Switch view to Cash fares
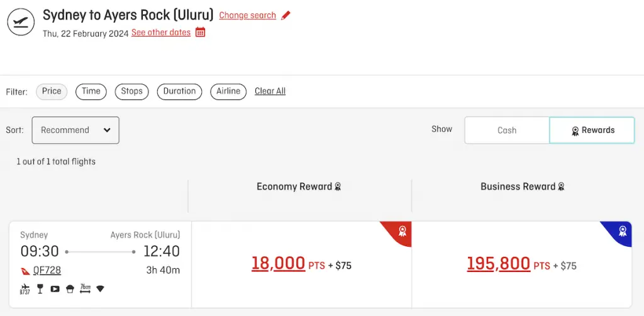Screen dimensions: 644x316 [507, 130]
